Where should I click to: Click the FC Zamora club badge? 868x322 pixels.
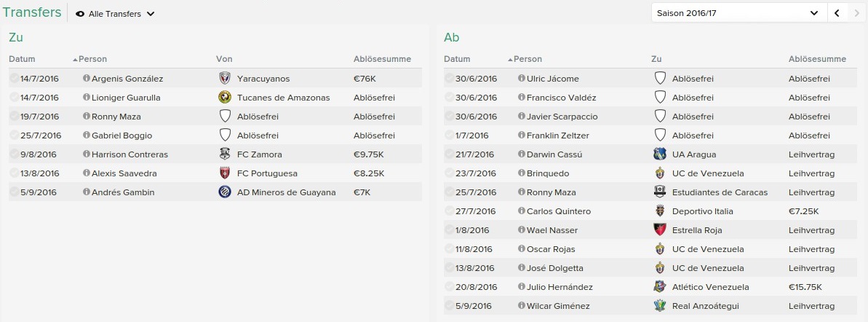point(224,154)
